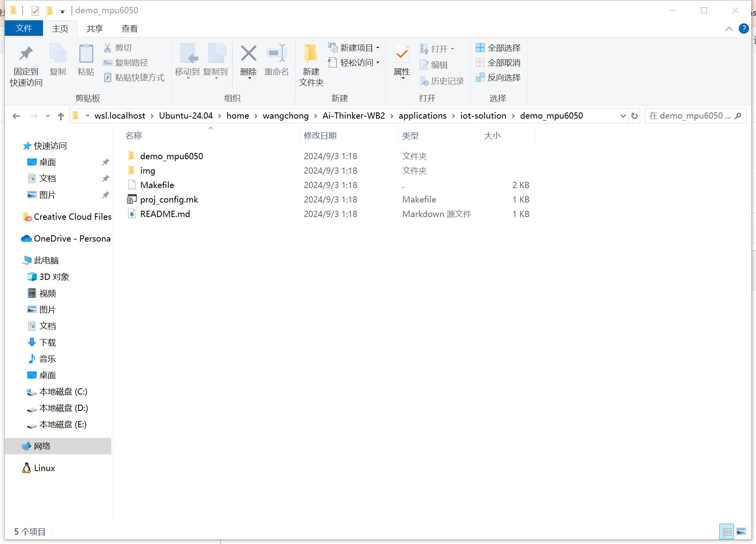Collapse the ribbon with the chevron
This screenshot has height=544, width=756.
[729, 29]
